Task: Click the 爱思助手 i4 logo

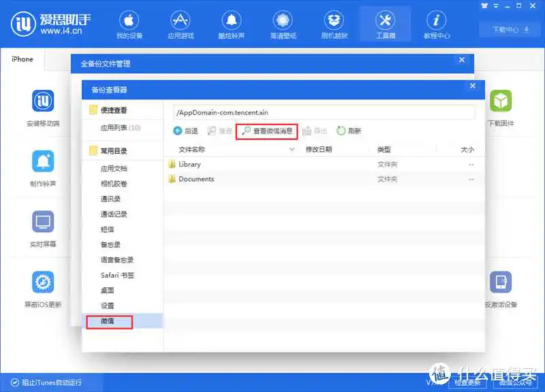Action: (50, 24)
